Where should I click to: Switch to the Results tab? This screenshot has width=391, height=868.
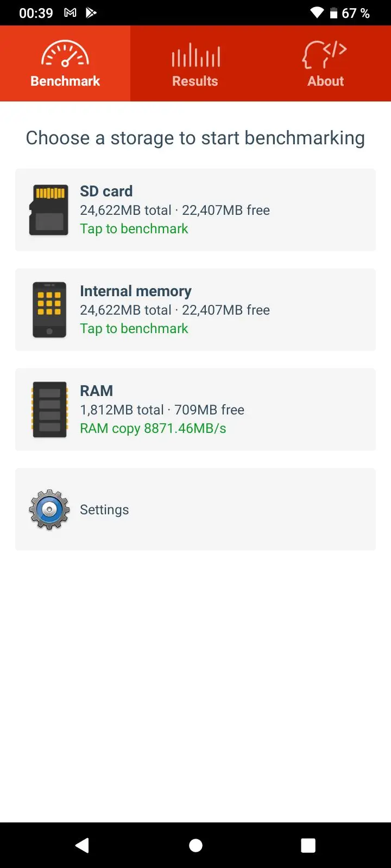tap(195, 63)
